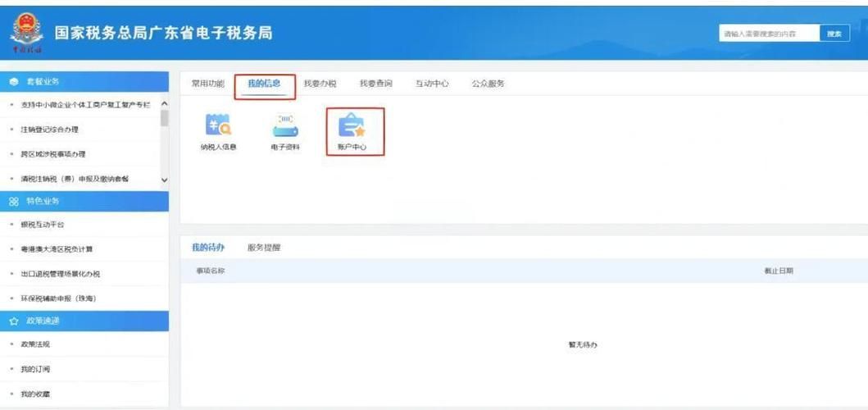Click the 套餐业务 list scrollbar thumb
Viewport: 868px width, 410px height.
(x=165, y=119)
